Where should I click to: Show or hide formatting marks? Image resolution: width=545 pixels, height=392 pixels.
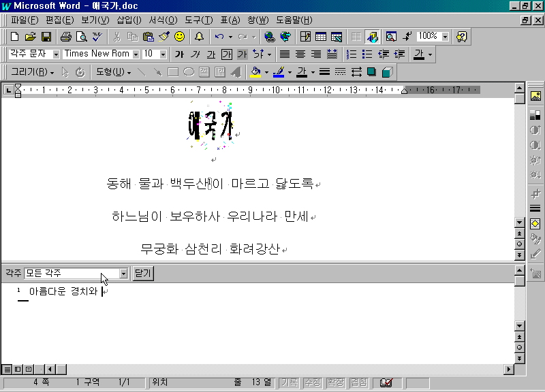click(407, 37)
